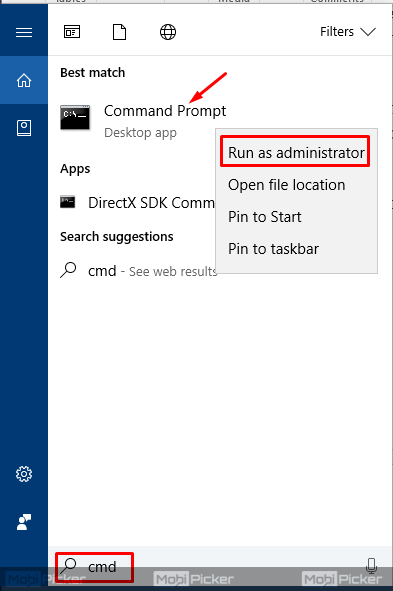Filter results by Web globe icon
The width and height of the screenshot is (393, 591).
click(168, 32)
